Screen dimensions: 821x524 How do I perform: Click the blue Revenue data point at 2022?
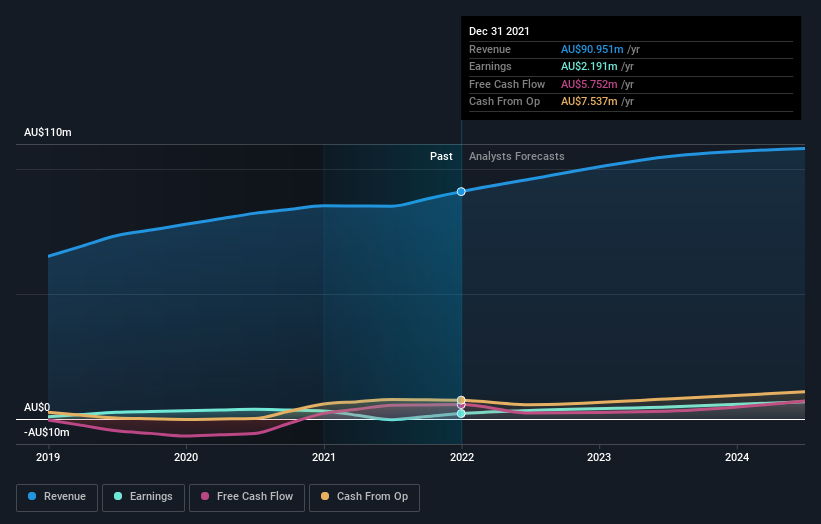pyautogui.click(x=461, y=192)
